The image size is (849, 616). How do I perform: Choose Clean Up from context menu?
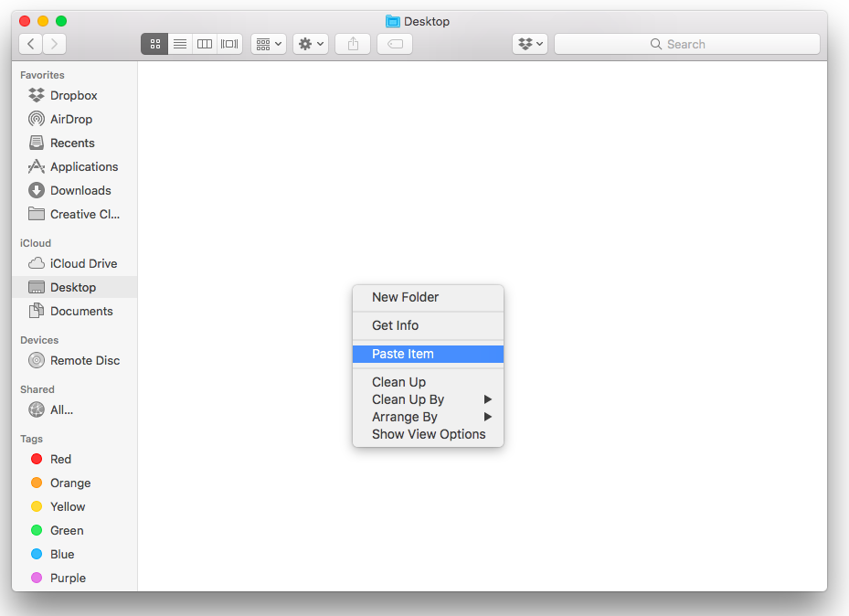pos(428,382)
